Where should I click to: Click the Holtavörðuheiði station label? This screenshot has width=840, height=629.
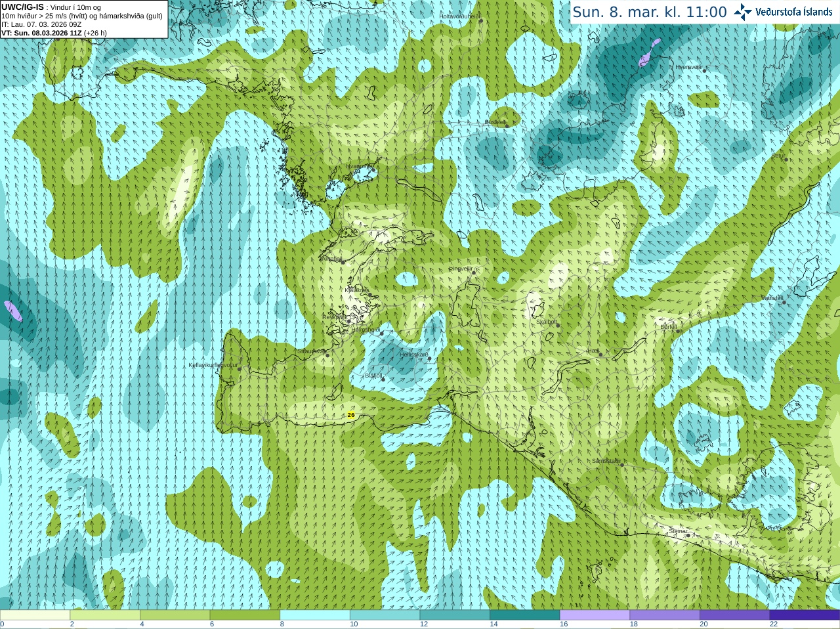(459, 16)
